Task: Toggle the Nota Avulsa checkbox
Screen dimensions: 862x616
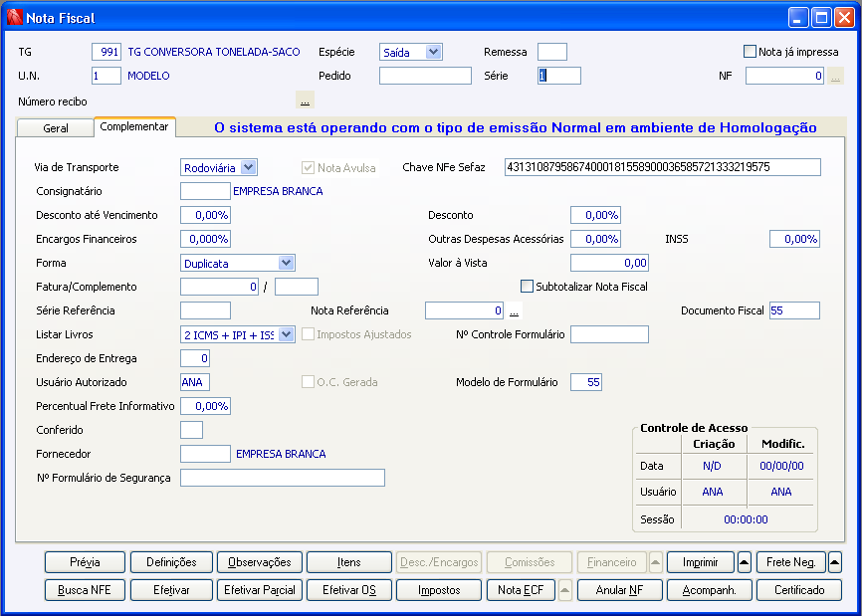Action: 308,167
